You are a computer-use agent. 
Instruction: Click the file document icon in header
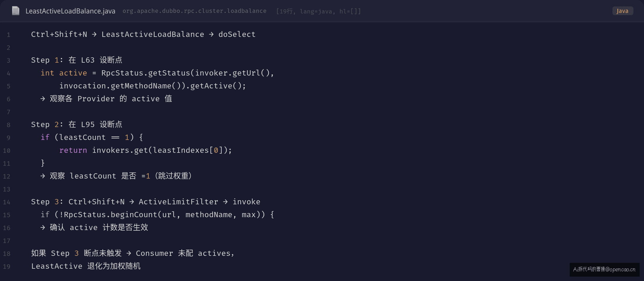[x=16, y=11]
